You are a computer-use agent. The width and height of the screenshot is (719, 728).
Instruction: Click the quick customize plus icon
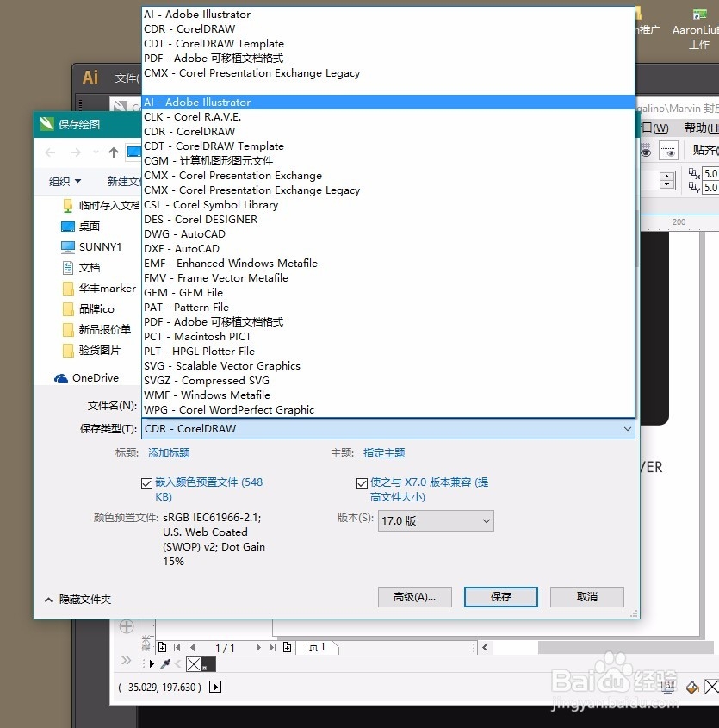[127, 626]
